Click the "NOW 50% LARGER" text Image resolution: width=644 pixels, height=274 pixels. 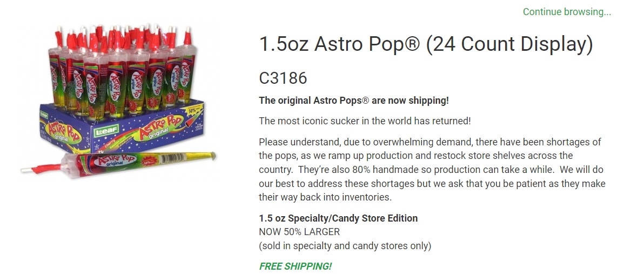299,232
